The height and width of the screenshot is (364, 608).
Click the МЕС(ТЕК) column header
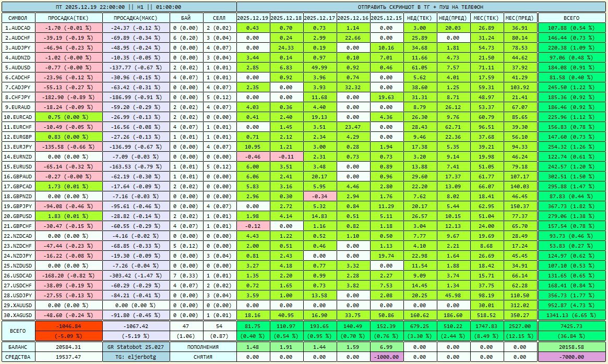pos(486,18)
